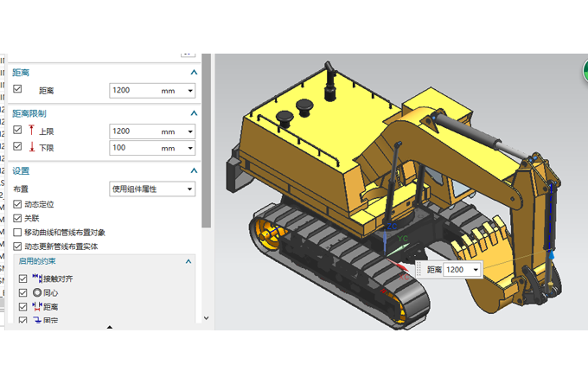Enable 移动曲线和管线布置对象 checkbox
The image size is (588, 384).
18,233
